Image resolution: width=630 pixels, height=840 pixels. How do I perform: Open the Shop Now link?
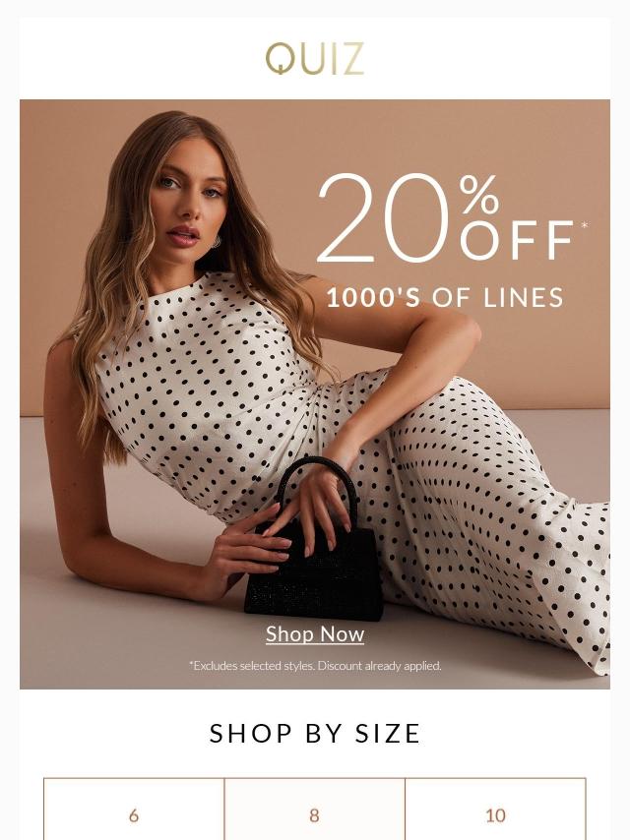[315, 633]
